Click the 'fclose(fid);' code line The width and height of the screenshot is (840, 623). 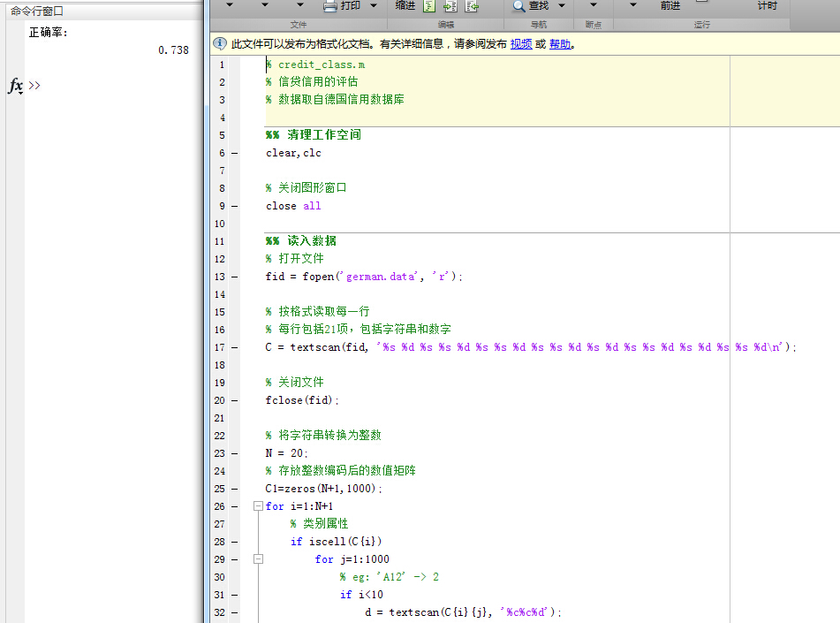click(302, 400)
